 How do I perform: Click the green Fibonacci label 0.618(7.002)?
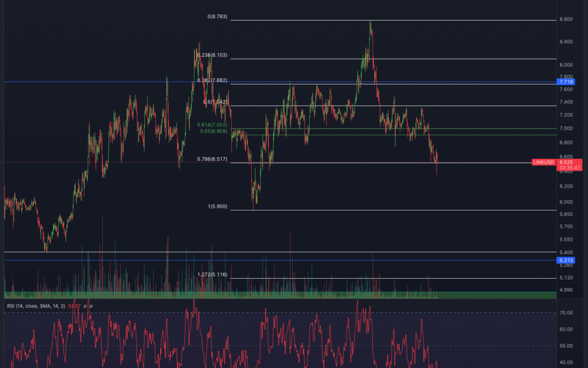[212, 125]
